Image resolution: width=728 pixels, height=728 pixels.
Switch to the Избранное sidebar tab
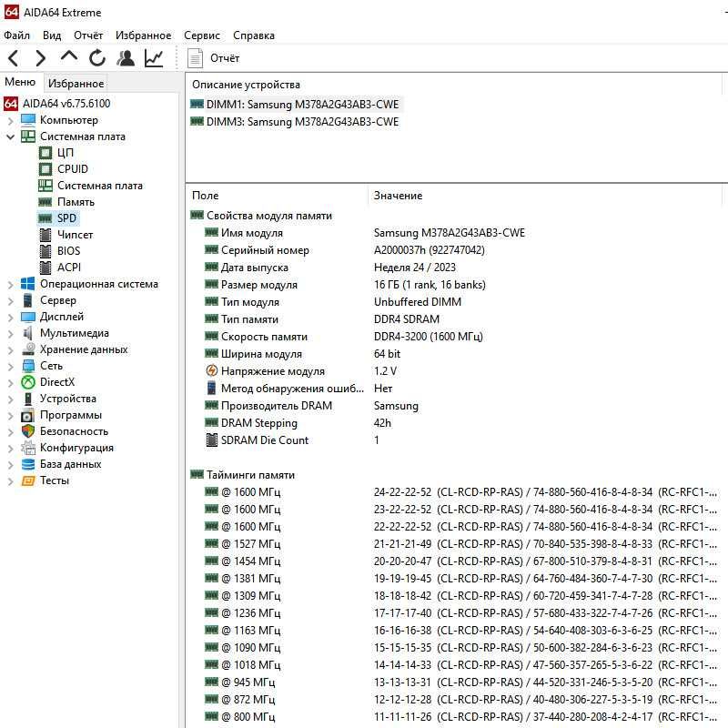[76, 84]
